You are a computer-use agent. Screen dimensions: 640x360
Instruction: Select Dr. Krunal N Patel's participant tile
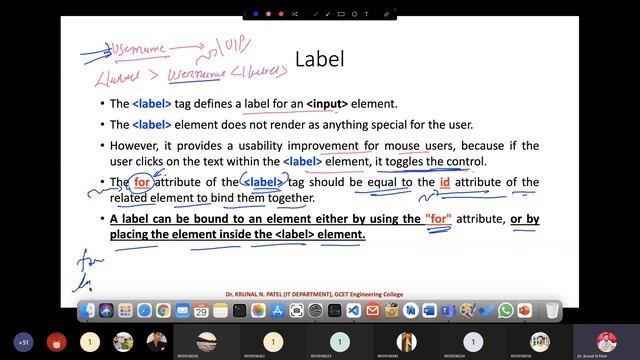pos(607,342)
